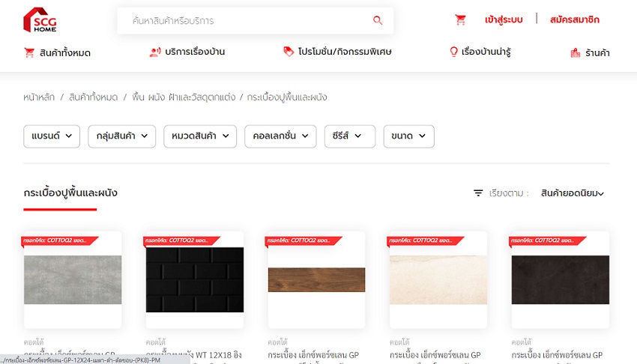
Task: Change sort order from สินค้ายอดนิยม
Action: click(572, 193)
